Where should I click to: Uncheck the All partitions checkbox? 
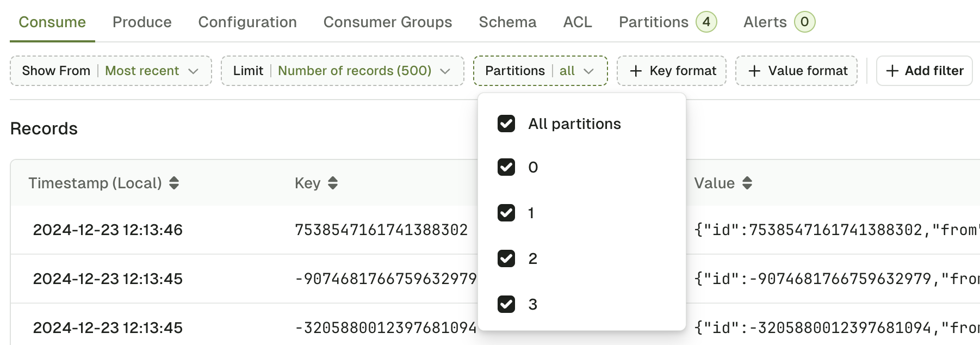(506, 124)
